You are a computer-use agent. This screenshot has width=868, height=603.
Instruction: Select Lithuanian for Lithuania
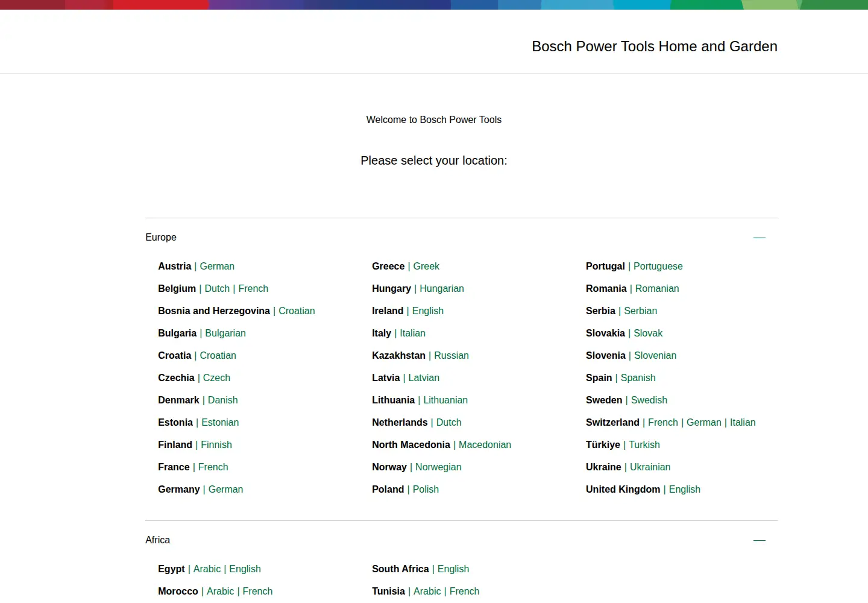click(445, 400)
